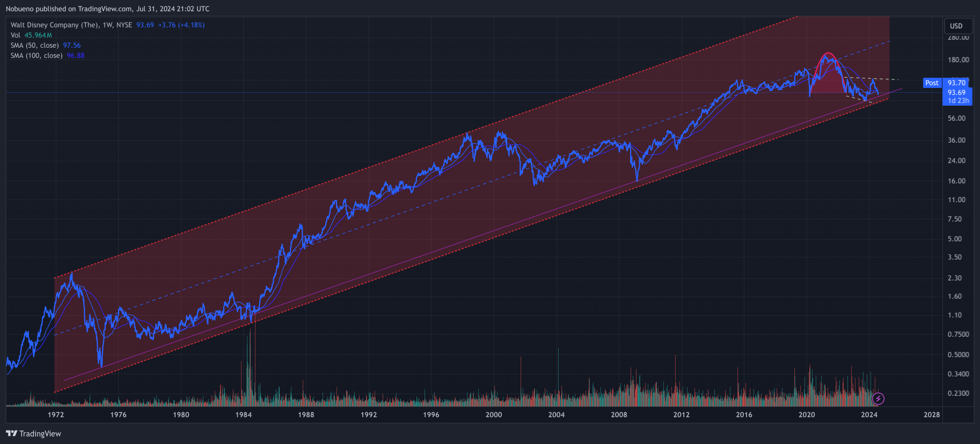This screenshot has width=980, height=444.
Task: Select the Walt Disney Company symbol title
Action: coord(71,25)
